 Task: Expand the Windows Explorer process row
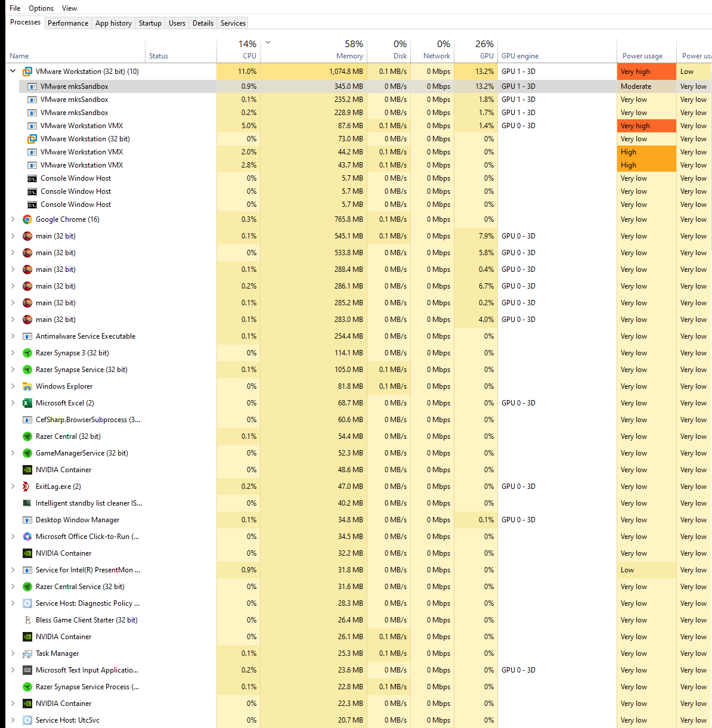[13, 386]
